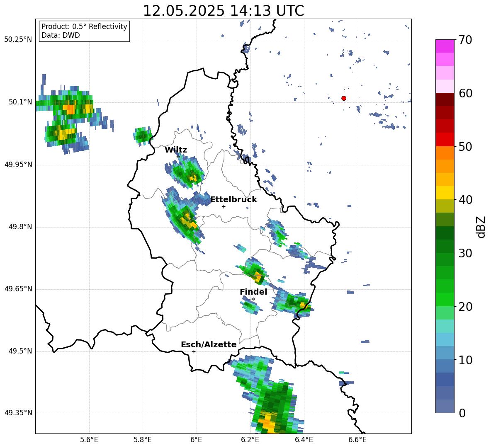
Task: Click the 49.5°N latitude tick label
Action: [20, 351]
